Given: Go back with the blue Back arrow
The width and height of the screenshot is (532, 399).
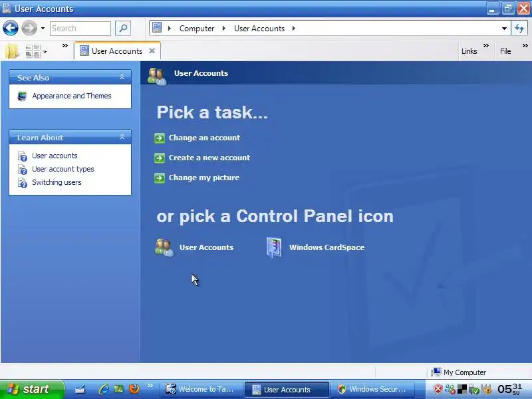Looking at the screenshot, I should tap(10, 28).
